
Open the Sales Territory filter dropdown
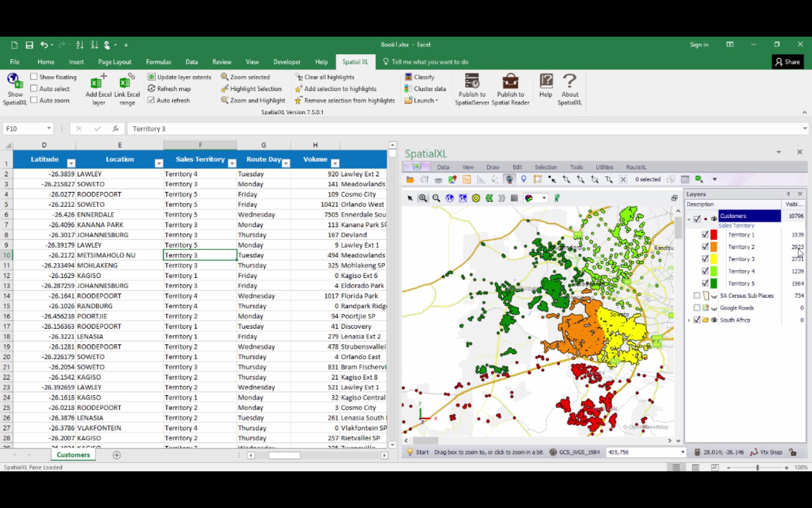click(x=232, y=163)
